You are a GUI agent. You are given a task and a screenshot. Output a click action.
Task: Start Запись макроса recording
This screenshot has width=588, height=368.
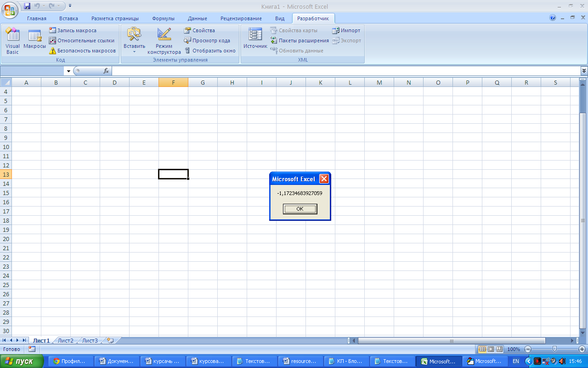(73, 30)
